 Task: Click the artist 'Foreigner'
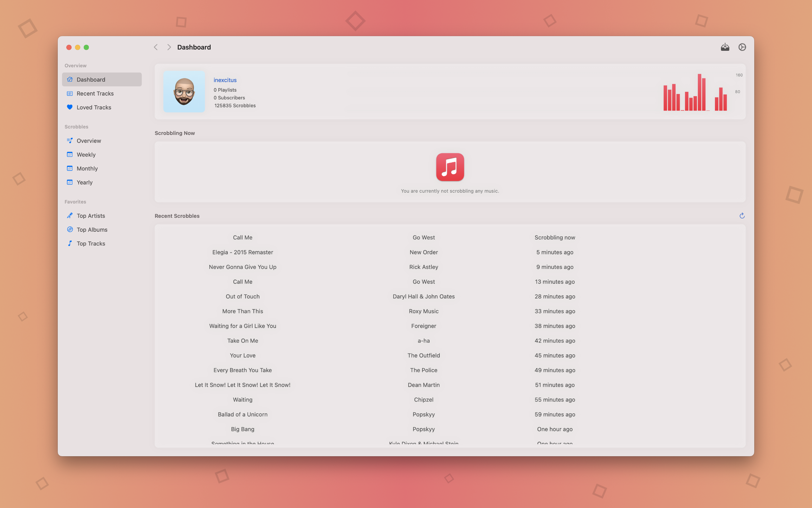[423, 326]
